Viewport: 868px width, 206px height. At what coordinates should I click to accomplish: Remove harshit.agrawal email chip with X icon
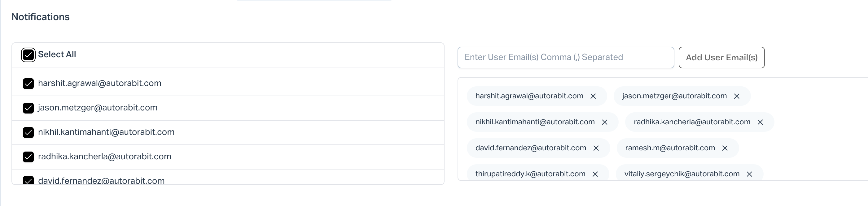point(593,96)
